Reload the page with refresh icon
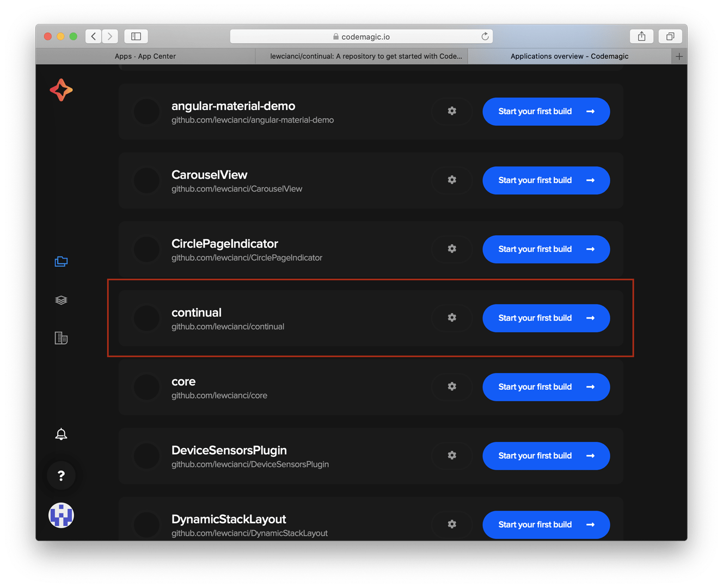The height and width of the screenshot is (588, 723). click(485, 36)
